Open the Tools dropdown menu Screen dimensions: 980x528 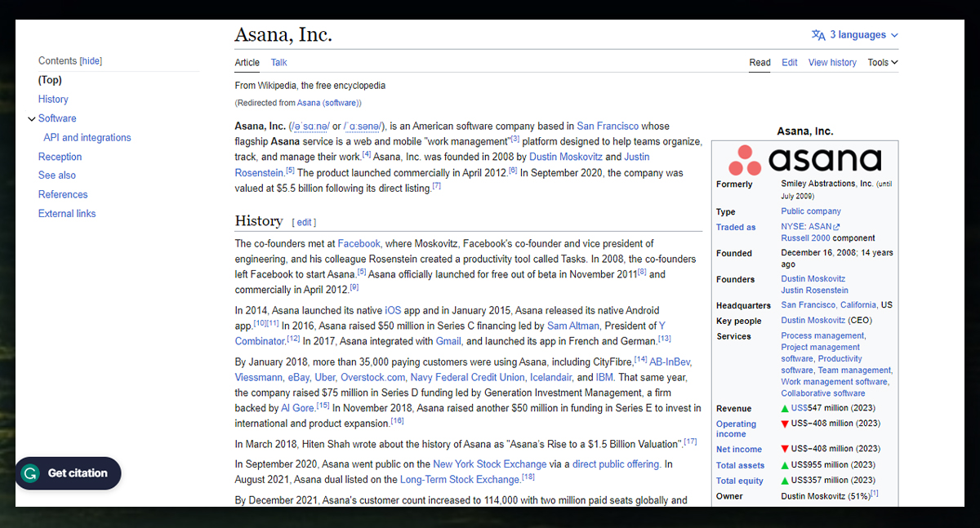click(x=883, y=62)
